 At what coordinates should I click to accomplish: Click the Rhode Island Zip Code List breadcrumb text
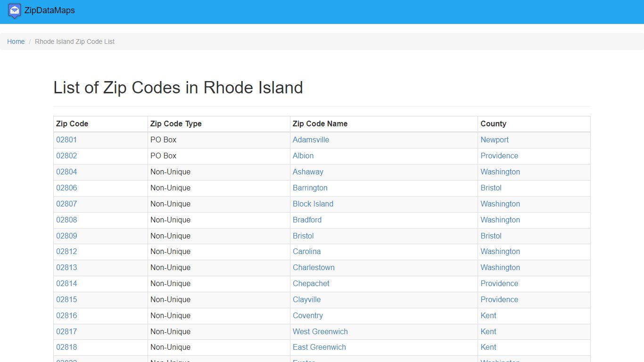75,41
